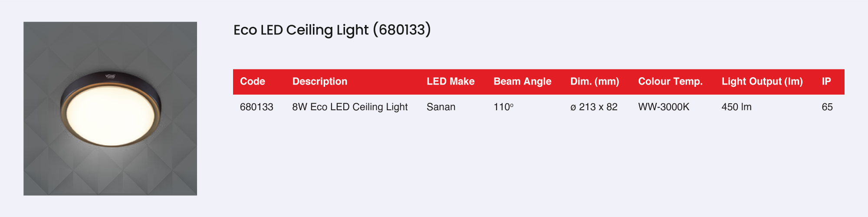The height and width of the screenshot is (217, 868).
Task: Click the Eco LED Ceiling Light product title
Action: click(x=332, y=30)
